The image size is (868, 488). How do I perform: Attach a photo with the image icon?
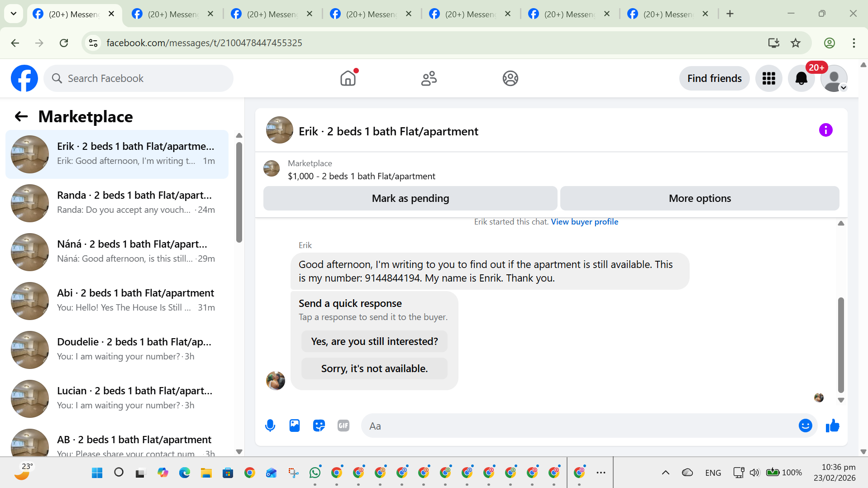295,426
